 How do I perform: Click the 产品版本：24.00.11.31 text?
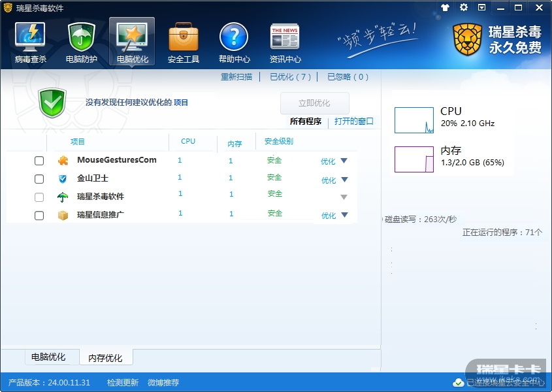[x=49, y=382]
